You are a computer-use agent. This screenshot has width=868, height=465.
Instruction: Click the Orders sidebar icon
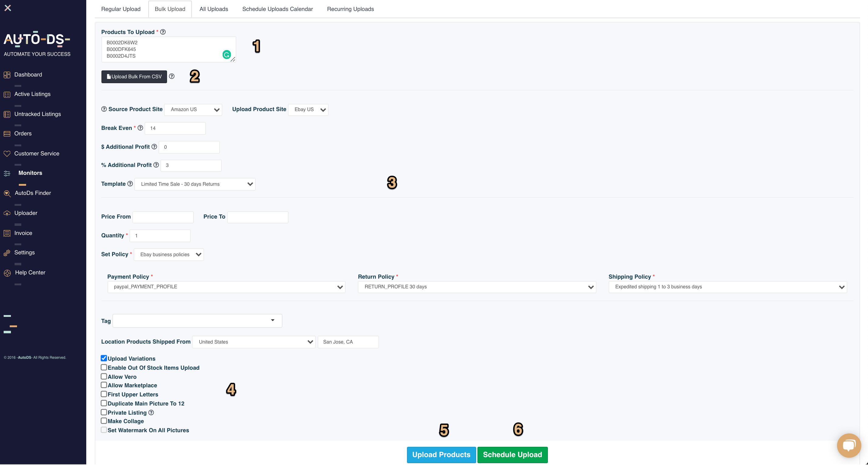pyautogui.click(x=7, y=134)
